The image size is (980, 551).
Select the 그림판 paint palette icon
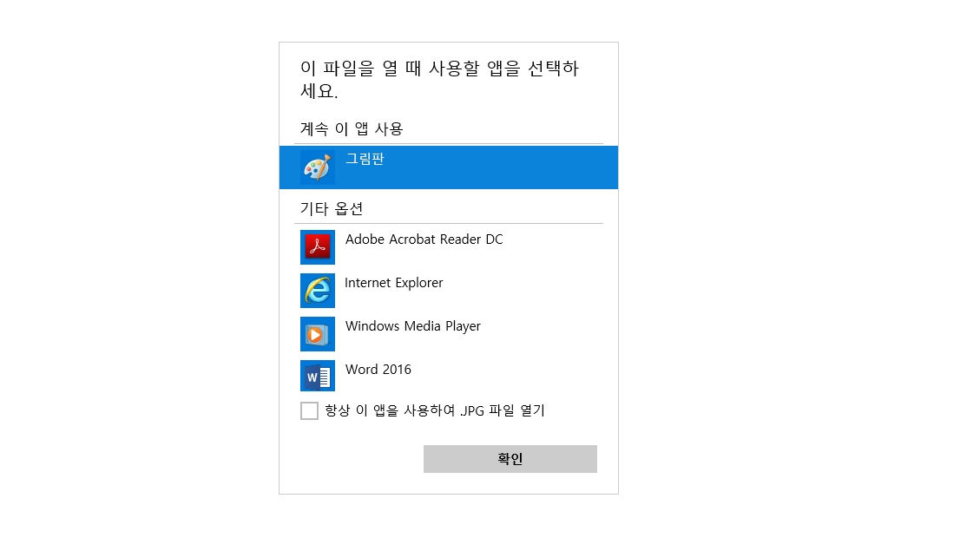coord(318,167)
